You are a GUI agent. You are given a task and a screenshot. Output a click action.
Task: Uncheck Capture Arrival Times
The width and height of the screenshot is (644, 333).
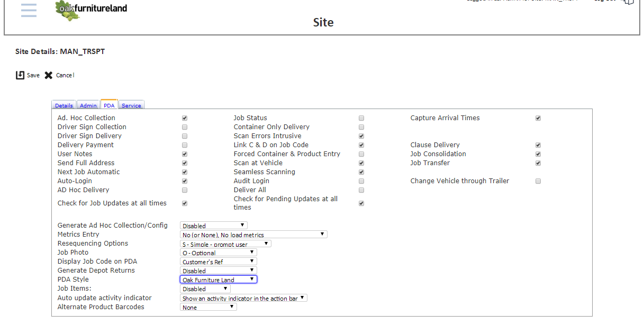coord(538,118)
